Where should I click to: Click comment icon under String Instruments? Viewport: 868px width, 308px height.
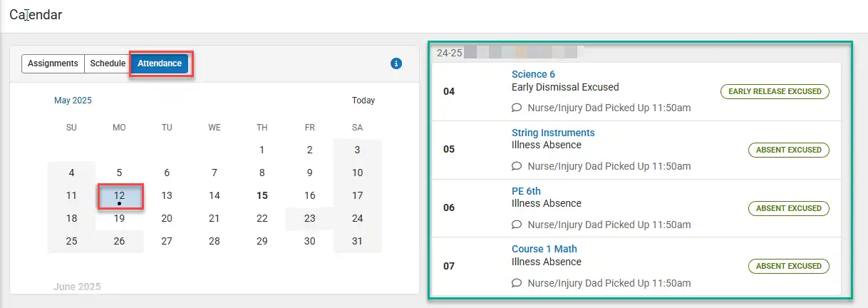point(517,166)
